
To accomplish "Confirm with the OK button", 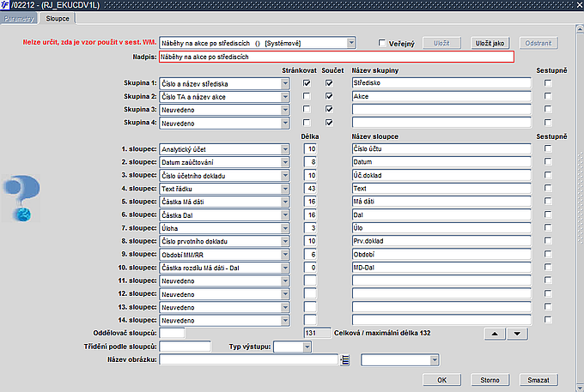I will click(441, 380).
